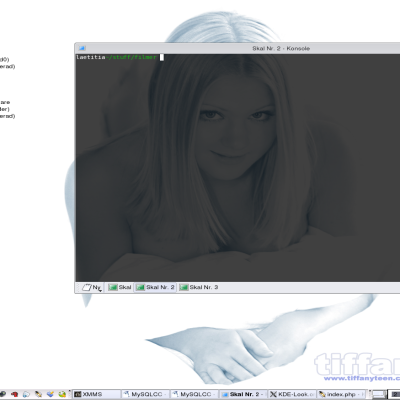This screenshot has width=400, height=400.
Task: Open XMMS from the taskbar
Action: (97, 394)
